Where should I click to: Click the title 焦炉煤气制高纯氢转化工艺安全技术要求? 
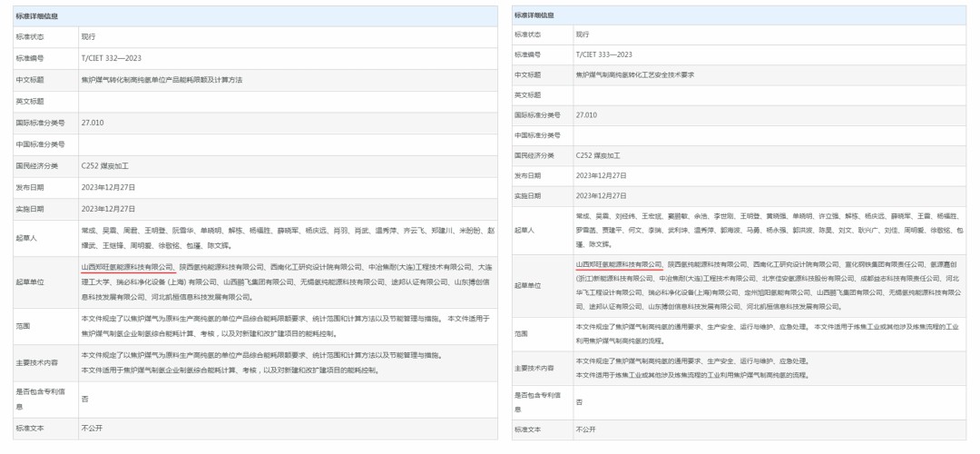(x=634, y=74)
